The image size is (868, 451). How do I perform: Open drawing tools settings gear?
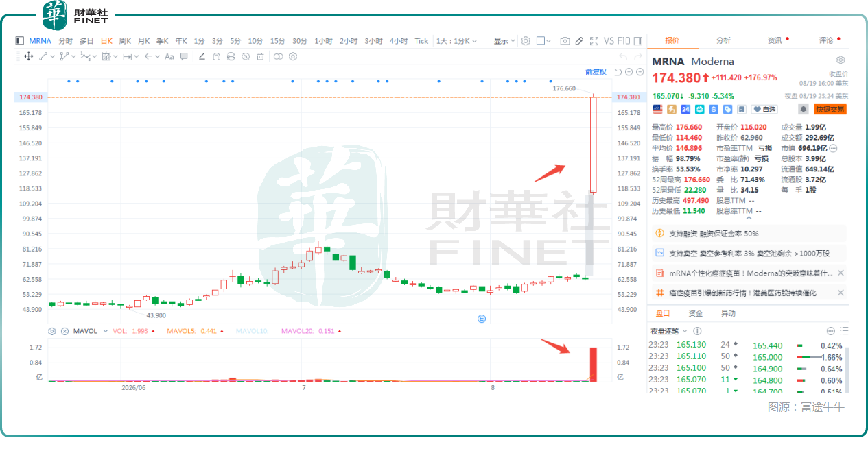(293, 56)
